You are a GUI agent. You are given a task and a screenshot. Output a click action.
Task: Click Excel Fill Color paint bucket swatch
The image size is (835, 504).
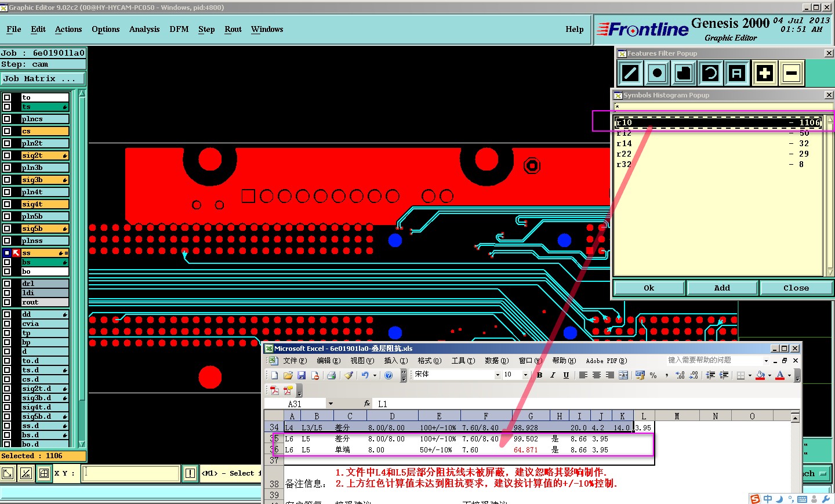click(x=760, y=375)
